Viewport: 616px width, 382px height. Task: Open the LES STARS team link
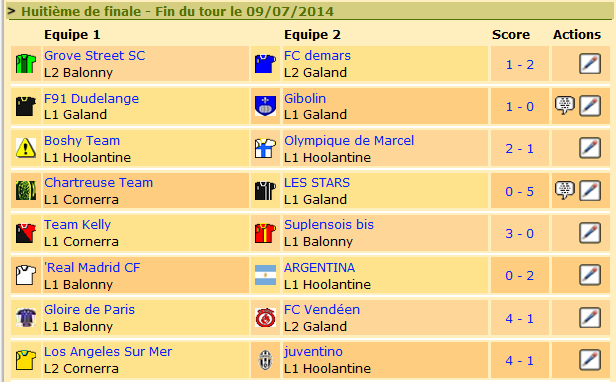pyautogui.click(x=317, y=182)
